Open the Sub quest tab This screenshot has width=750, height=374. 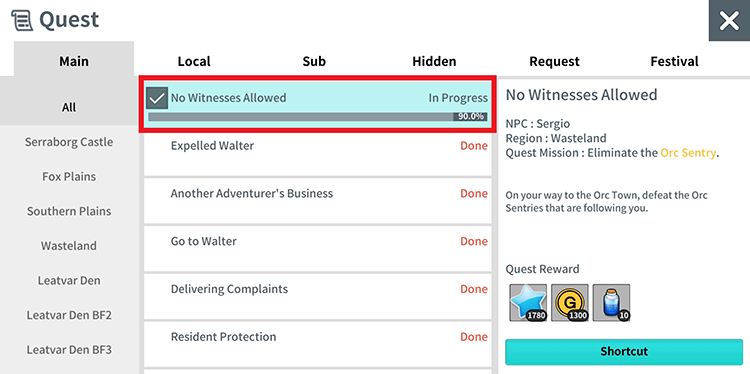[x=314, y=61]
